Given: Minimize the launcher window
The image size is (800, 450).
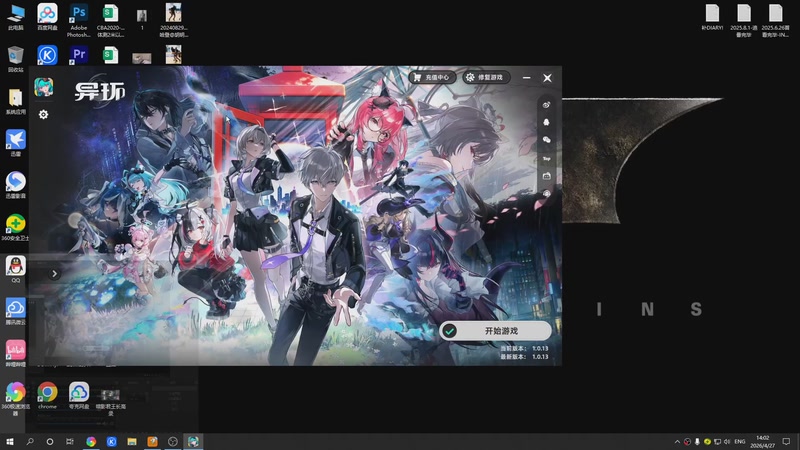Looking at the screenshot, I should 527,78.
